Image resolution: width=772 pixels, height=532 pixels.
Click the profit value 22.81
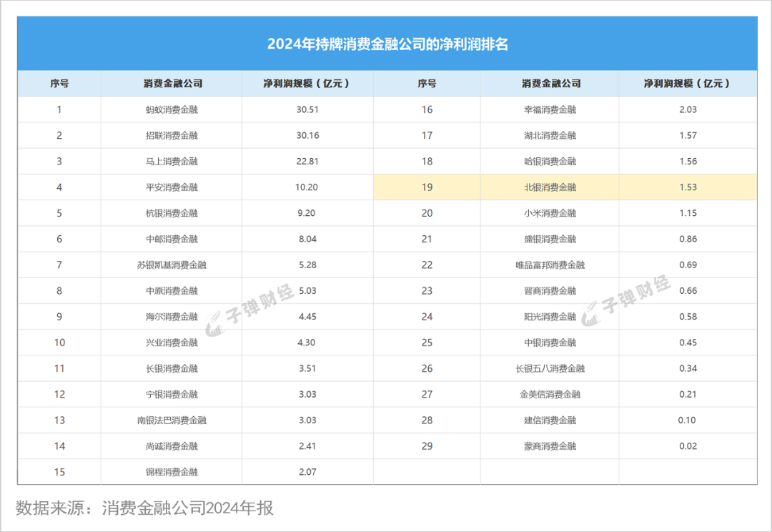click(x=307, y=161)
